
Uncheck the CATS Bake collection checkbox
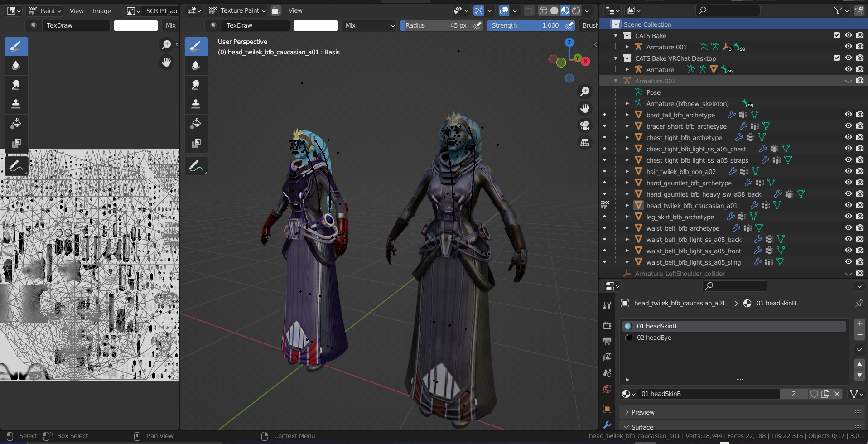pos(837,35)
